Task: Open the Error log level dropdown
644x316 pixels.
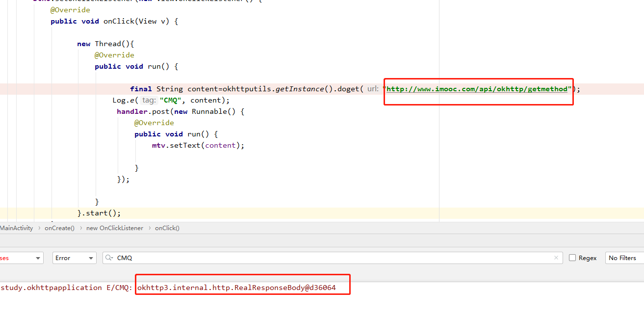Action: click(x=75, y=258)
